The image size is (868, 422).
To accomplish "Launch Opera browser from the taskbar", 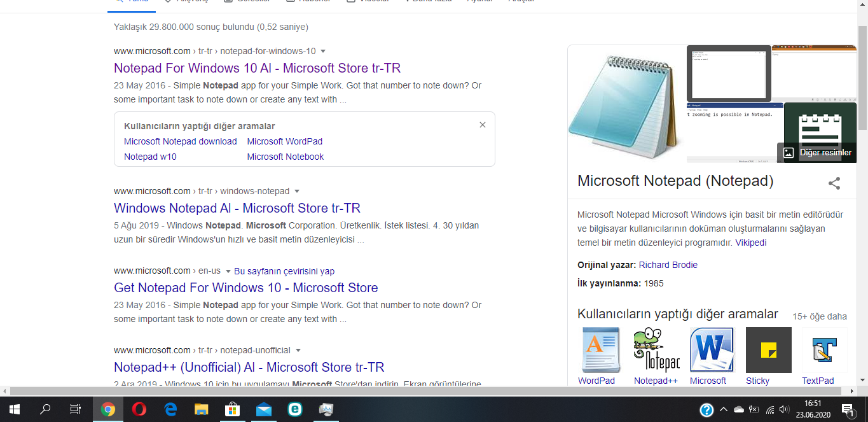I will point(139,409).
